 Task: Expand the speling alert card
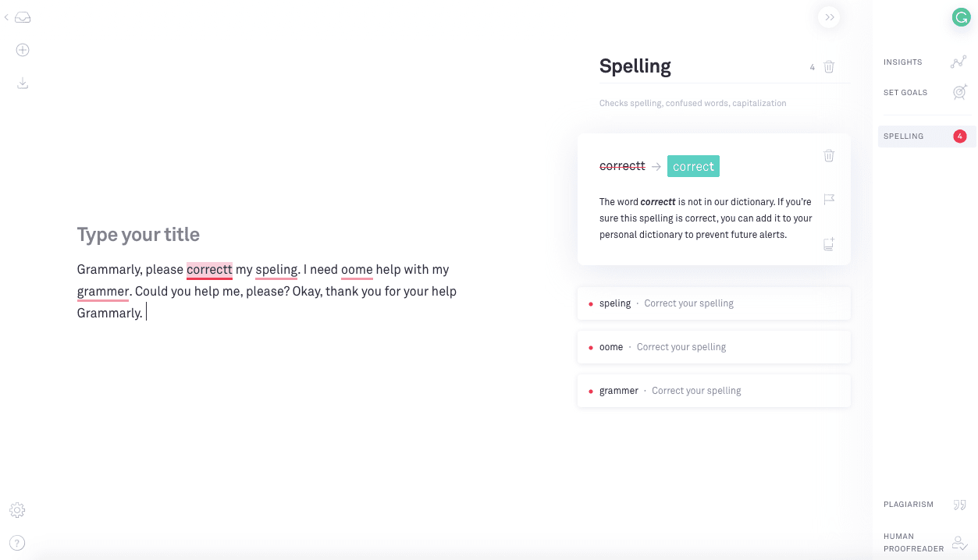(x=713, y=303)
